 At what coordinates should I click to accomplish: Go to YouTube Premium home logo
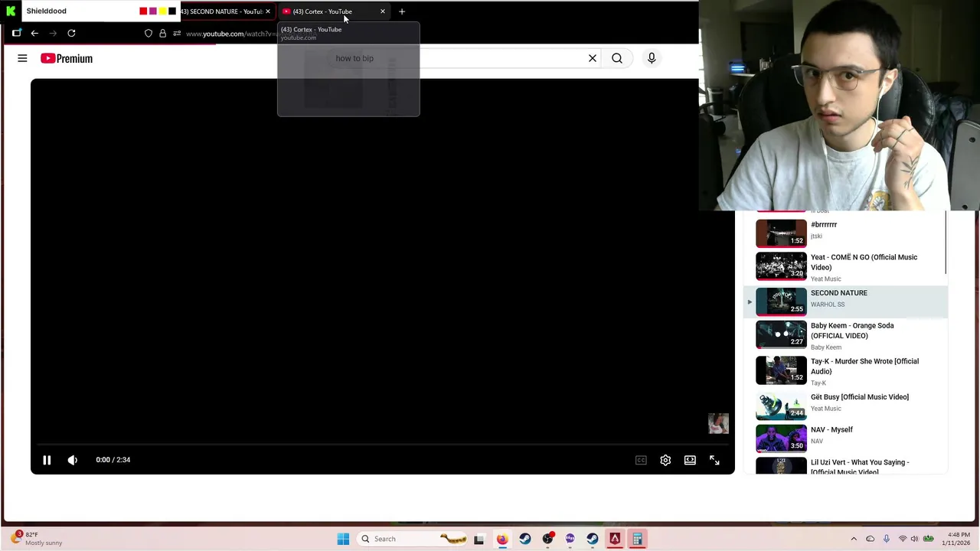point(67,58)
